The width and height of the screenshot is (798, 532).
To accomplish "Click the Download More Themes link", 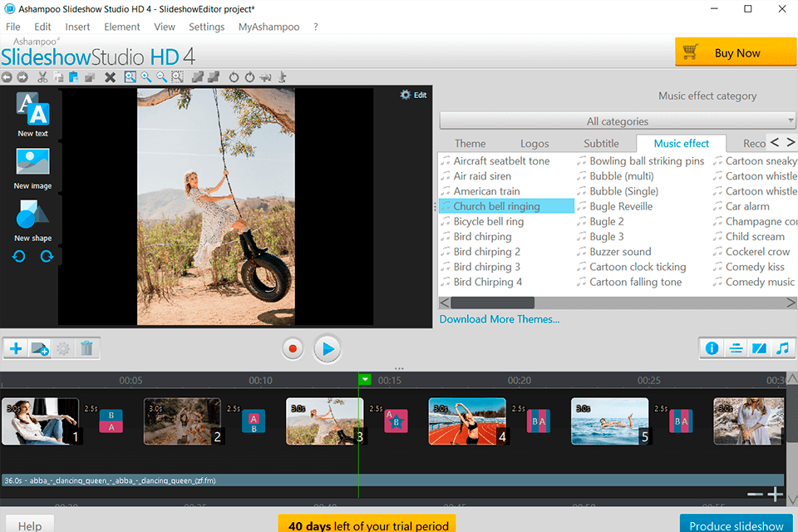I will [x=500, y=319].
